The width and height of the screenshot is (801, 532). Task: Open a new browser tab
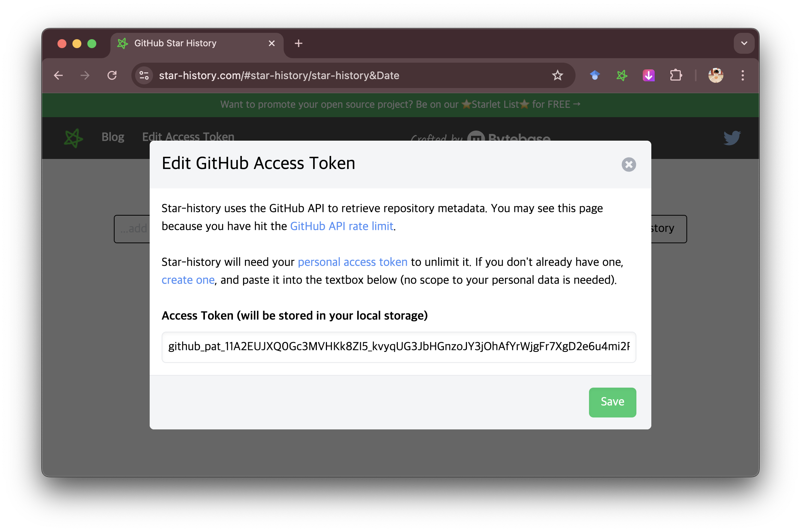(x=298, y=43)
